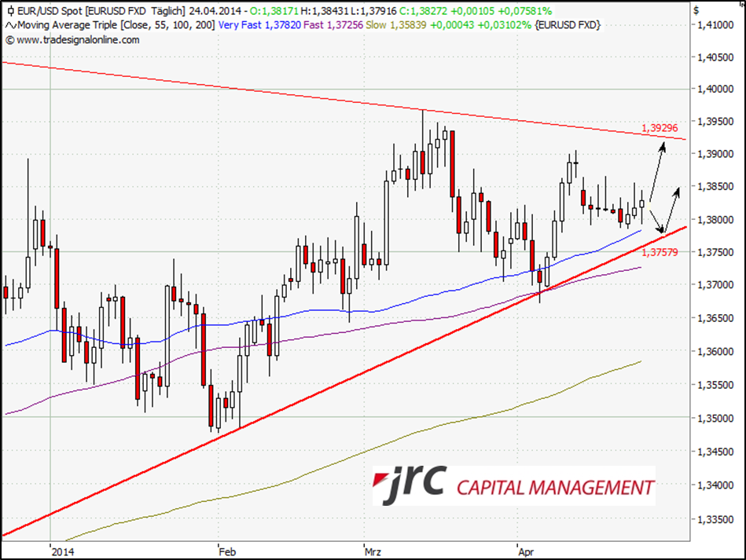Click the copyright symbol before tradesignalonline
The height and width of the screenshot is (560, 746).
click(x=9, y=40)
